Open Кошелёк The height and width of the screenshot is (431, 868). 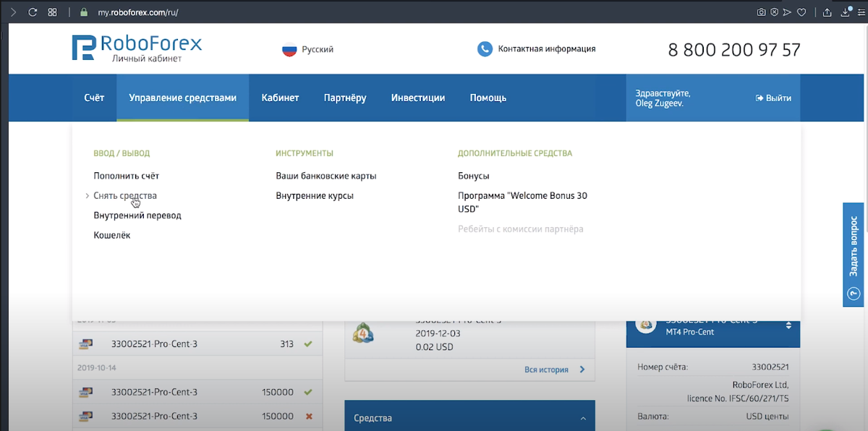[x=112, y=236]
